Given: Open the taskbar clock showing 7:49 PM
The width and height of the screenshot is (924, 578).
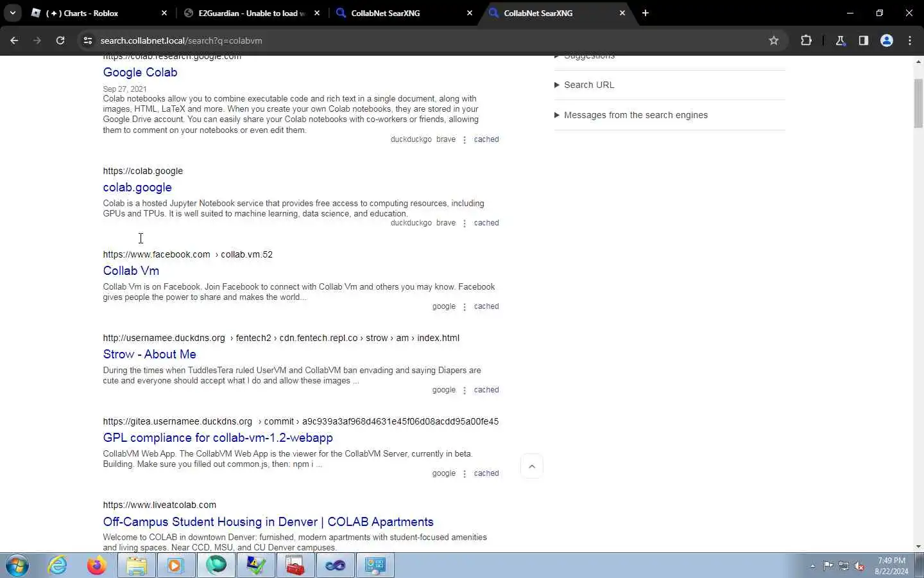Looking at the screenshot, I should click(892, 566).
